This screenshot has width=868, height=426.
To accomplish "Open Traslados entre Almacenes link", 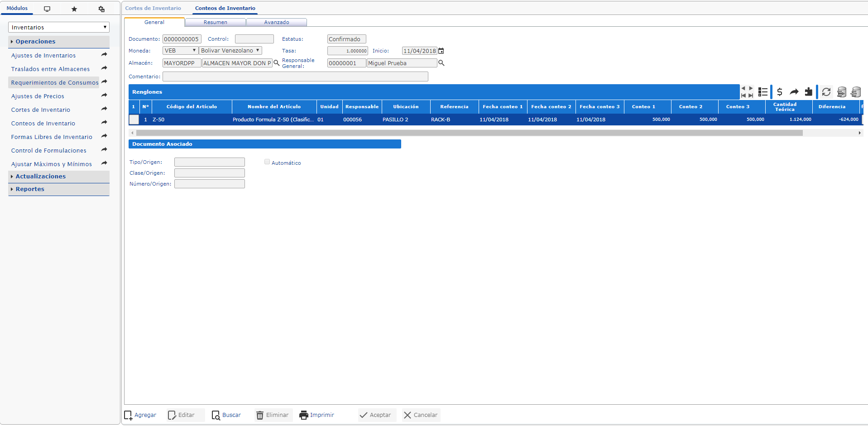I will click(x=50, y=69).
